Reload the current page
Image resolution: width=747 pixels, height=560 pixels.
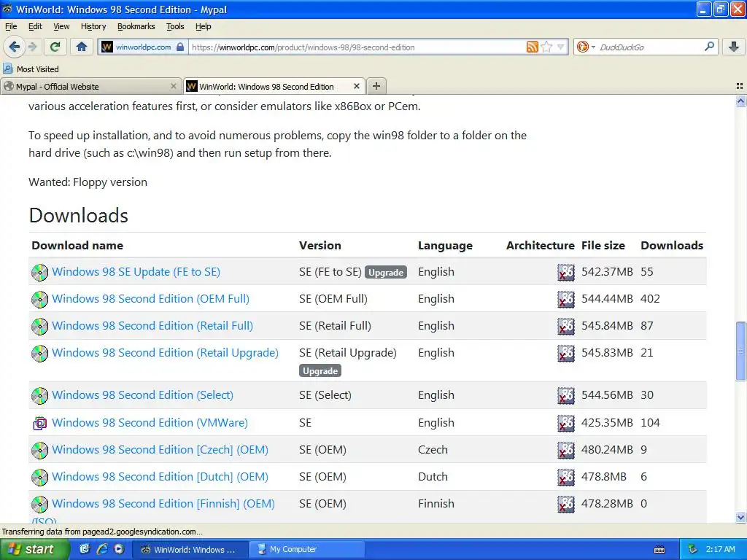pyautogui.click(x=55, y=47)
